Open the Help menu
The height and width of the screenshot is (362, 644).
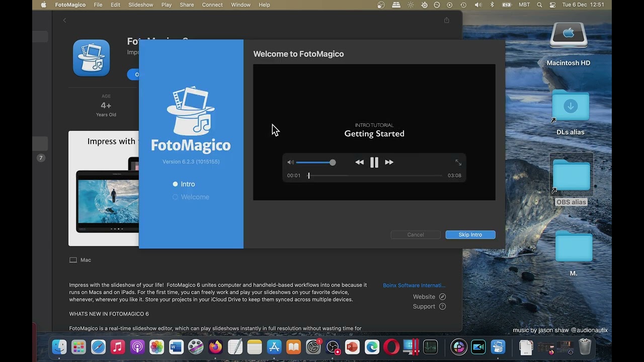264,5
